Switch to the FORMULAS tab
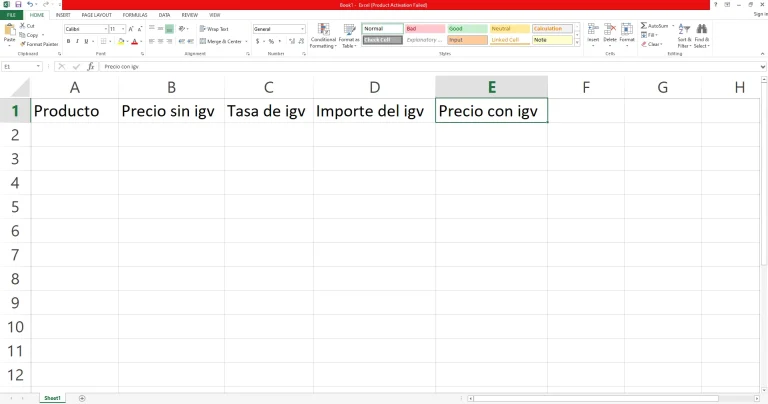 click(135, 15)
